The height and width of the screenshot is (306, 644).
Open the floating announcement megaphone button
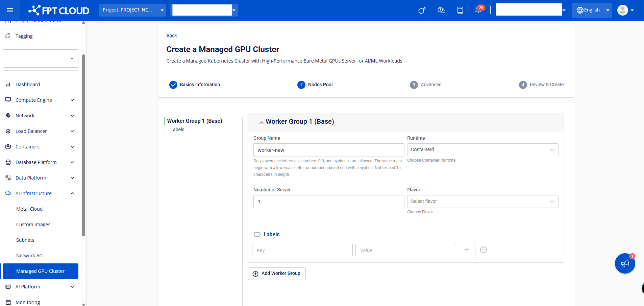point(625,263)
